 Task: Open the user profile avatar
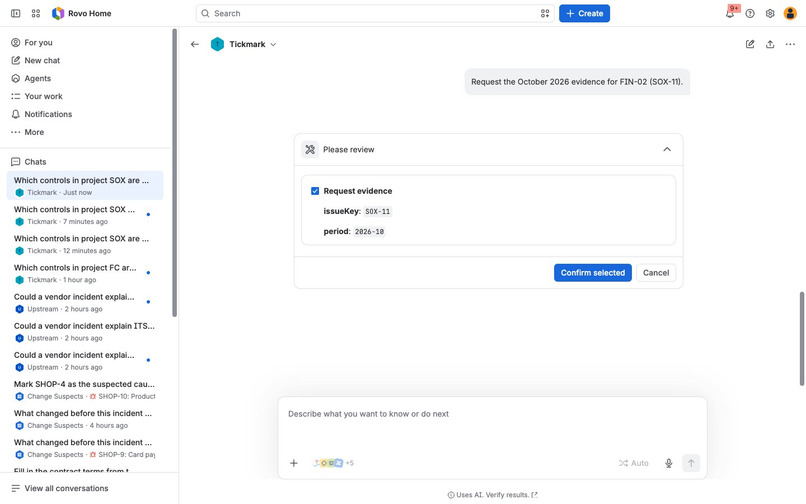pyautogui.click(x=790, y=13)
